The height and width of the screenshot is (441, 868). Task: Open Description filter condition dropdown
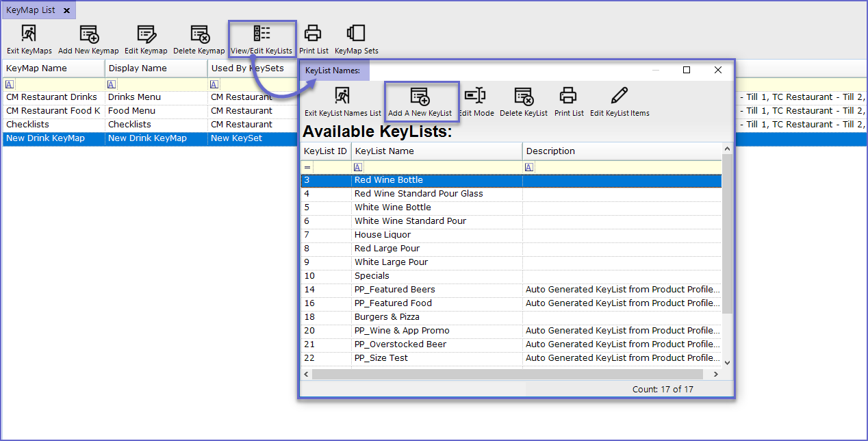click(529, 167)
